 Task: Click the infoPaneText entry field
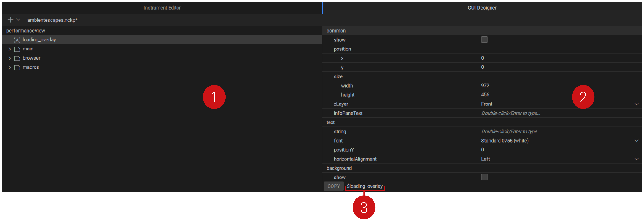point(511,113)
